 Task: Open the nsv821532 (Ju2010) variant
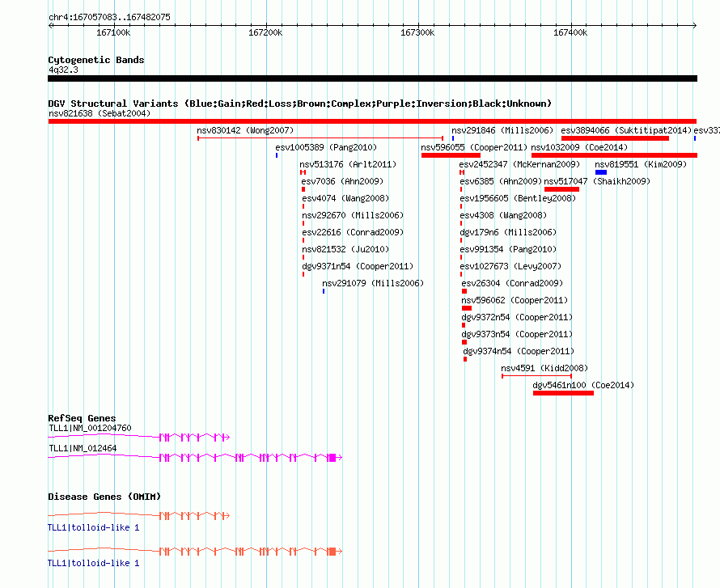[345, 249]
